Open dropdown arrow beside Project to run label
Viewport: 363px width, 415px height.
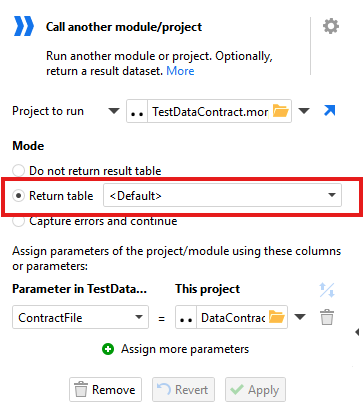tap(114, 111)
